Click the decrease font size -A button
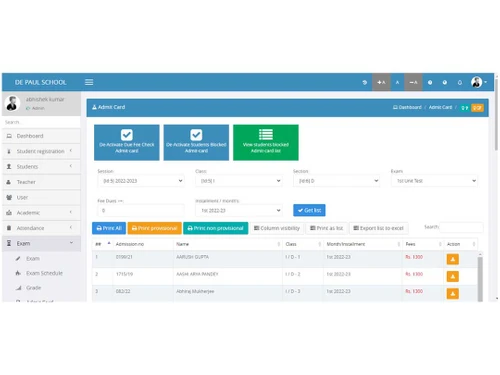Viewport: 500px width, 375px height. [413, 82]
